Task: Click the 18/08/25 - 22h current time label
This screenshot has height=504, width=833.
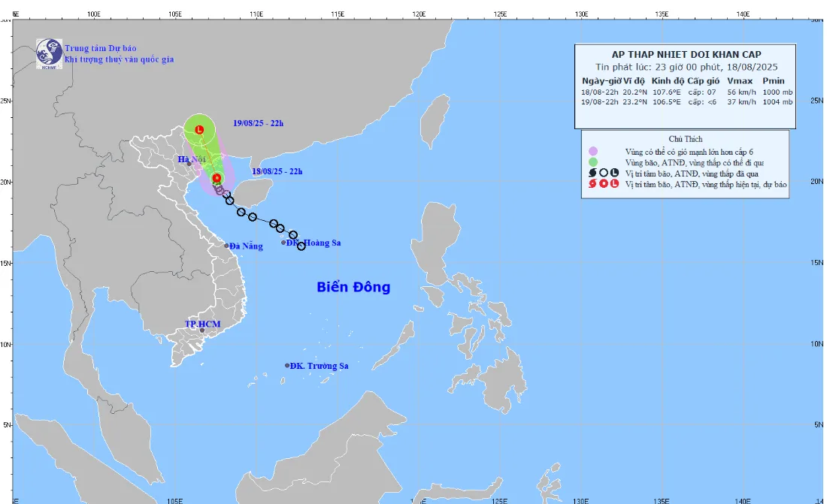Action: click(x=277, y=171)
